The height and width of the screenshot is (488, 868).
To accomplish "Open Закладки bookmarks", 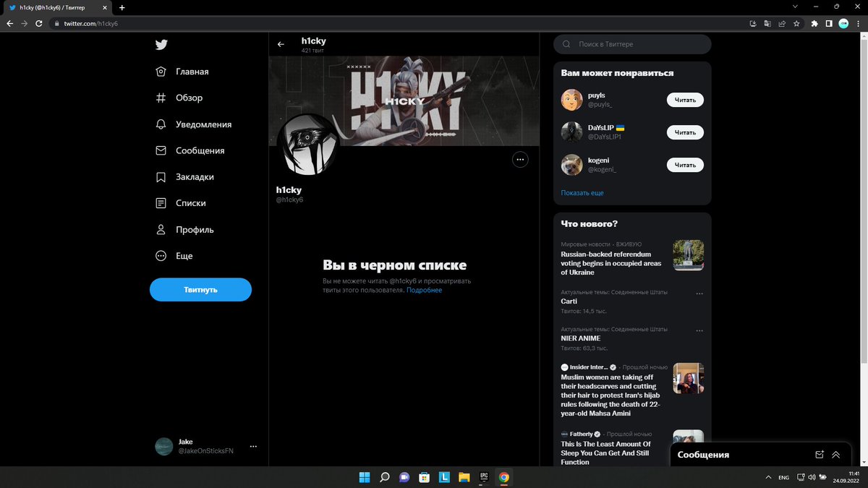I will point(185,177).
